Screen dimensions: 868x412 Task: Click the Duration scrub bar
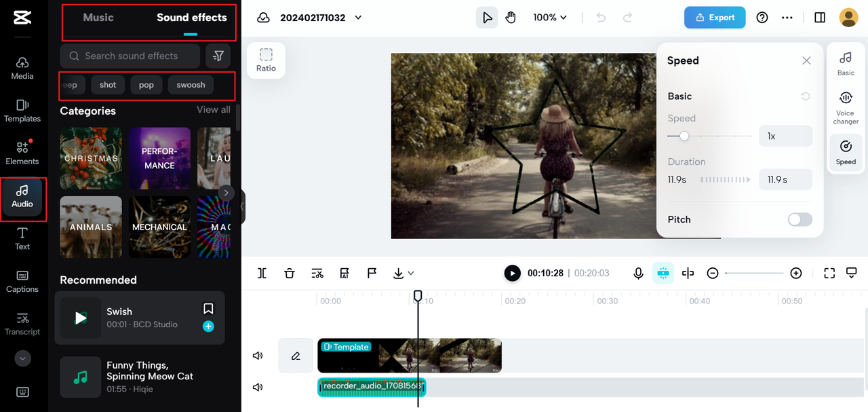(x=725, y=180)
